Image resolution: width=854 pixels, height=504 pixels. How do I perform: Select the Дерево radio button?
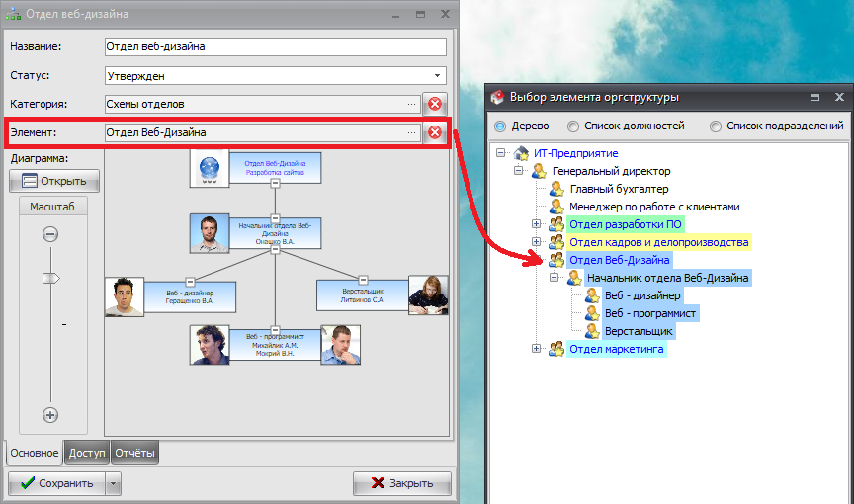(x=500, y=126)
